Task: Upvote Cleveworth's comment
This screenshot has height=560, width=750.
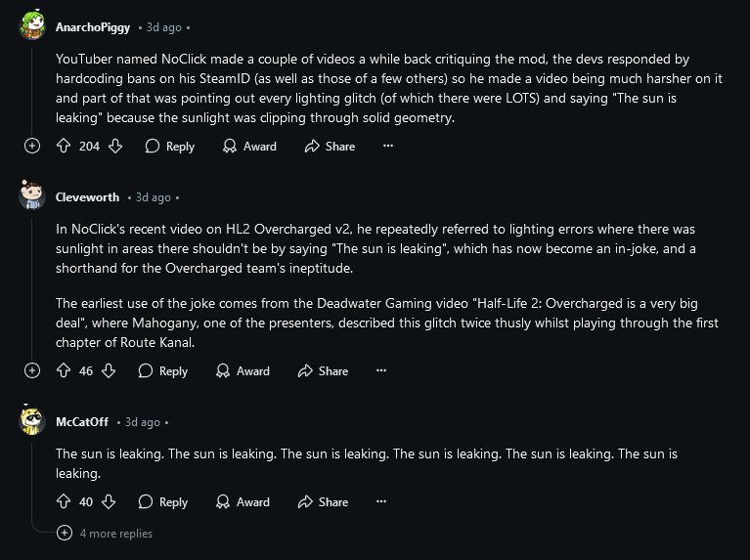Action: tap(64, 370)
